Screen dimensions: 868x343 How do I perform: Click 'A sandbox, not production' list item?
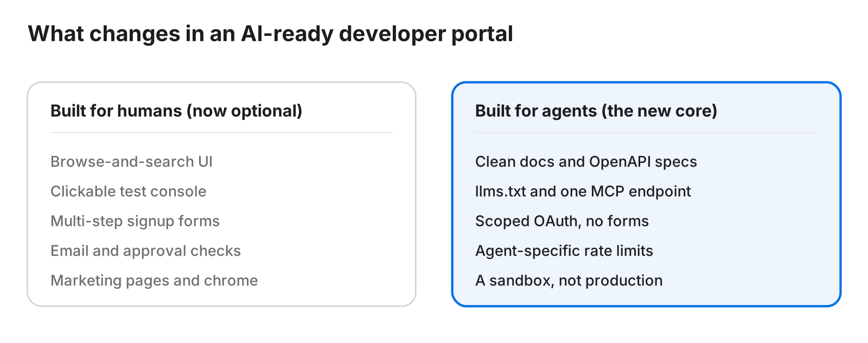pos(569,281)
